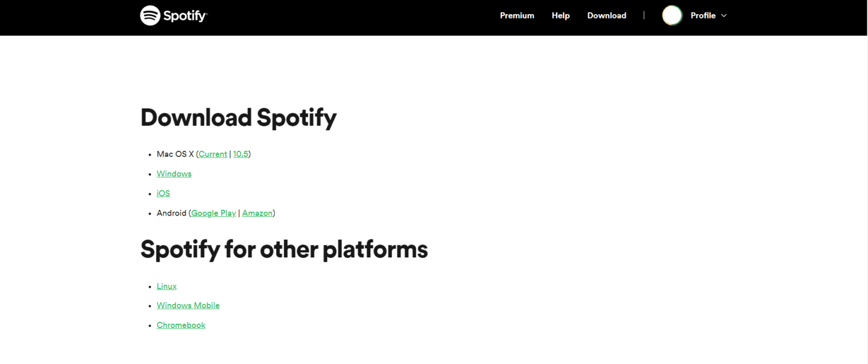The image size is (868, 364).
Task: Expand the Profile dropdown chevron
Action: [x=724, y=16]
